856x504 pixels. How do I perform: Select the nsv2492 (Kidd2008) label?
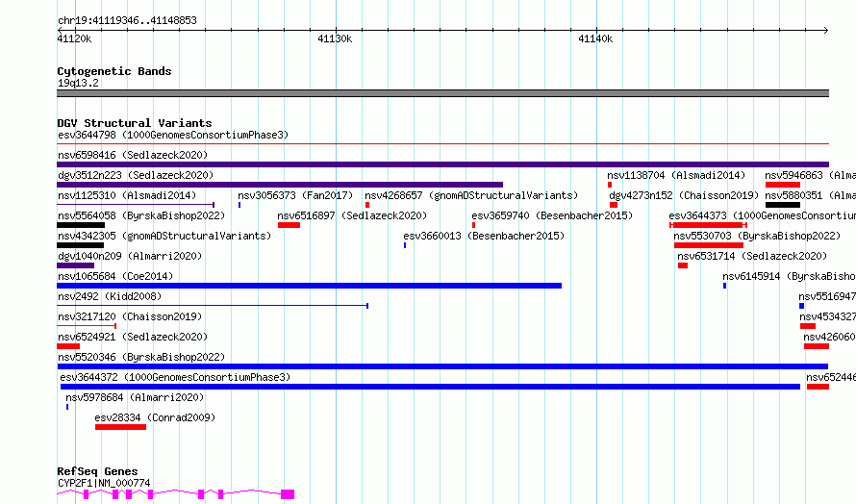point(110,296)
